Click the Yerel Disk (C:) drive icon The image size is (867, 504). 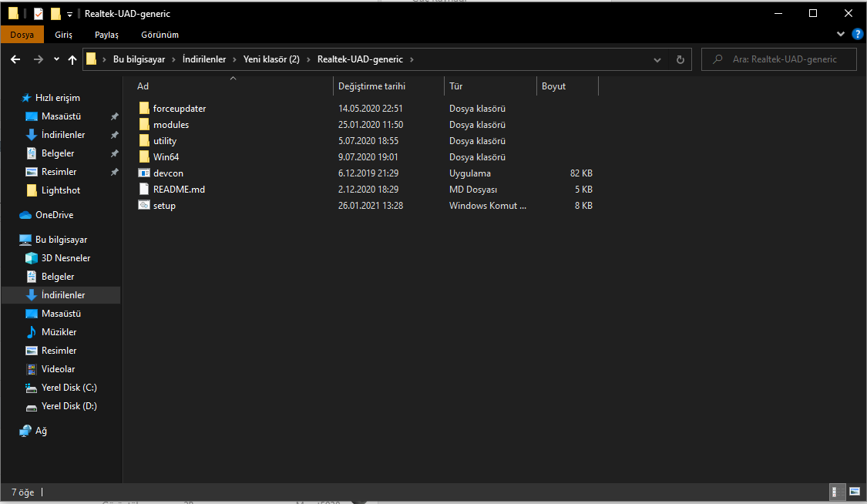click(32, 388)
